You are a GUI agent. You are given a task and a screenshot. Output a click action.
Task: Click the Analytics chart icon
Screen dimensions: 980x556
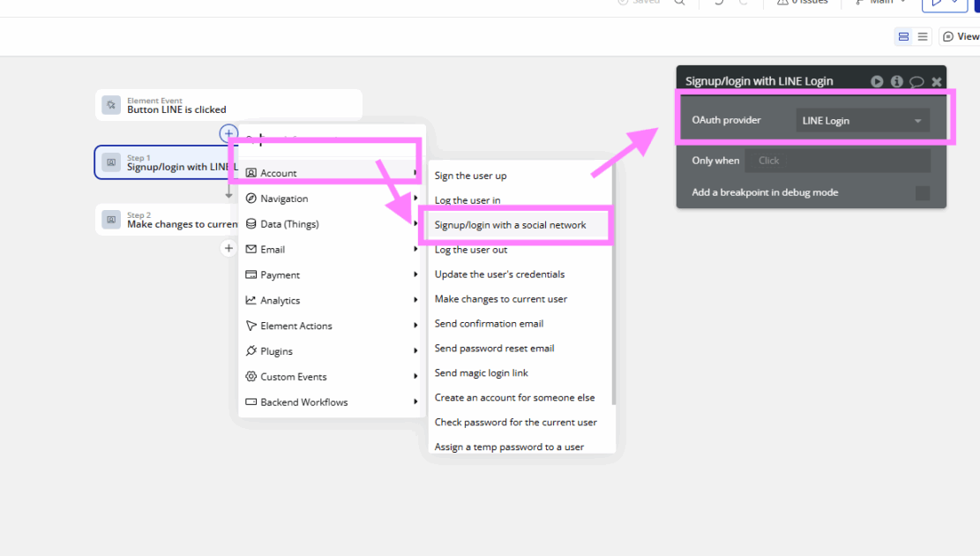[251, 300]
